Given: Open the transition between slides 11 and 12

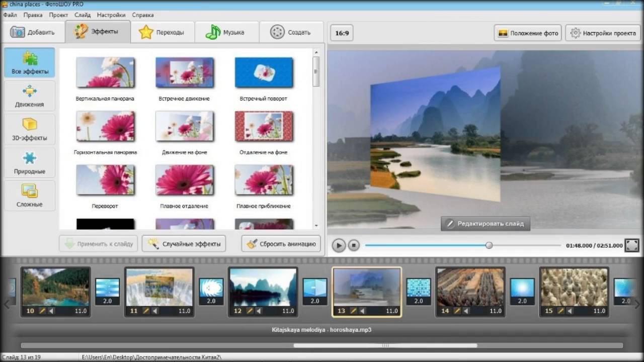Looking at the screenshot, I should (x=211, y=292).
